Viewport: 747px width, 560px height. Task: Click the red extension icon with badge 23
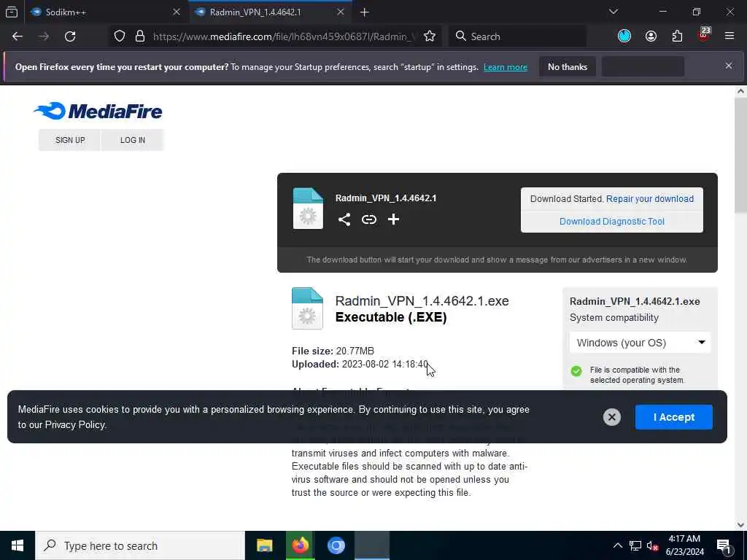(704, 35)
